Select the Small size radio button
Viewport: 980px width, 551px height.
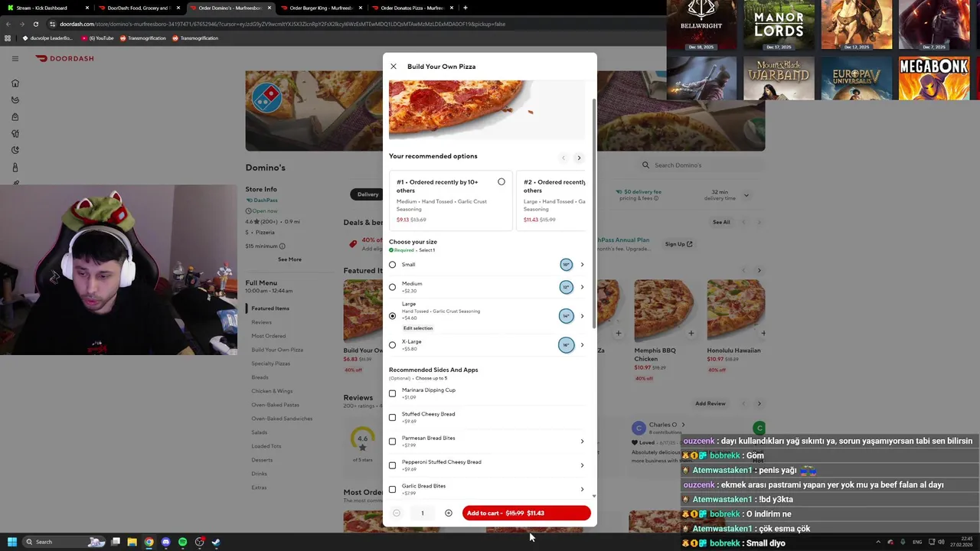pos(393,265)
